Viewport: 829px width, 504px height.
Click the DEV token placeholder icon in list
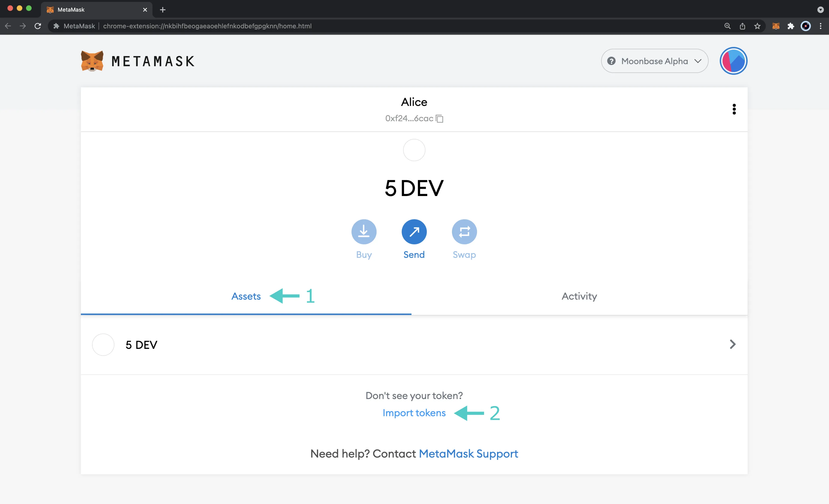(x=103, y=345)
